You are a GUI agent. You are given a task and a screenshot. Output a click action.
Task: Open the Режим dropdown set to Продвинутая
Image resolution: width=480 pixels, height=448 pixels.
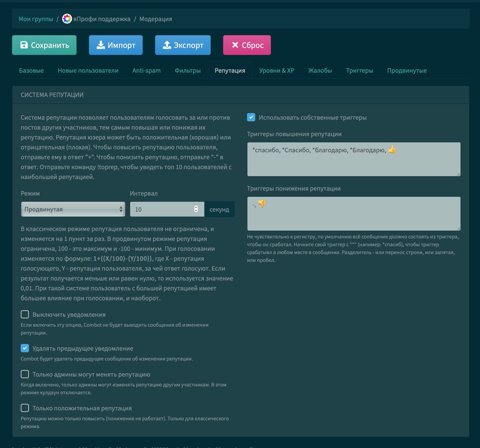coord(73,209)
